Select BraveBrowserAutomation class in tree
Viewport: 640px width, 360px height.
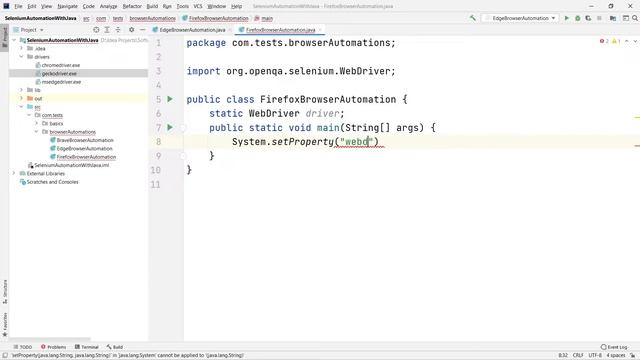85,140
